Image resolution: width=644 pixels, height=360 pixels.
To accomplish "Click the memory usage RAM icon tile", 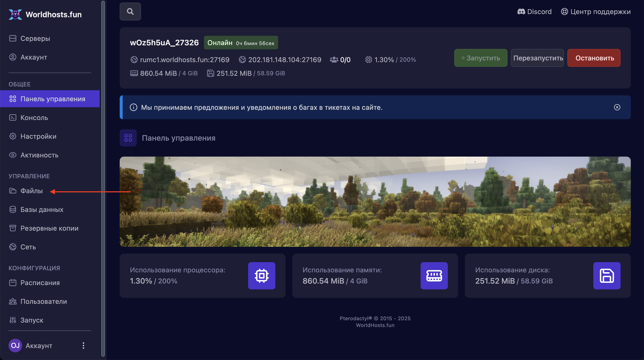I will click(434, 276).
